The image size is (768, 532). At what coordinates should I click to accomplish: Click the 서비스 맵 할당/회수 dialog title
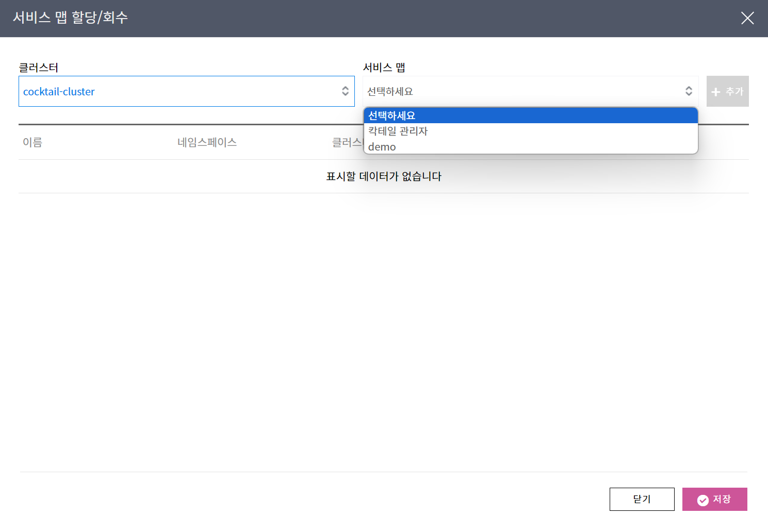[x=70, y=18]
